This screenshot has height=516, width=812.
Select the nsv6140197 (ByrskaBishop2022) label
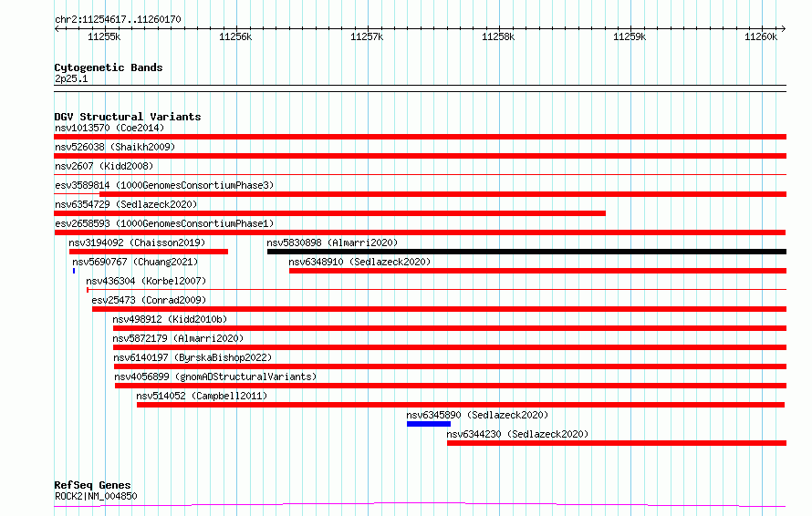[193, 357]
